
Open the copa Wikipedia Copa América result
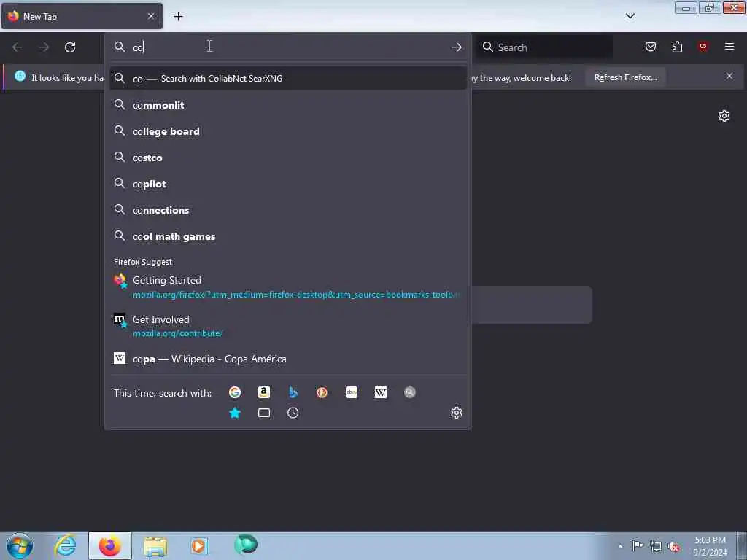pyautogui.click(x=287, y=359)
